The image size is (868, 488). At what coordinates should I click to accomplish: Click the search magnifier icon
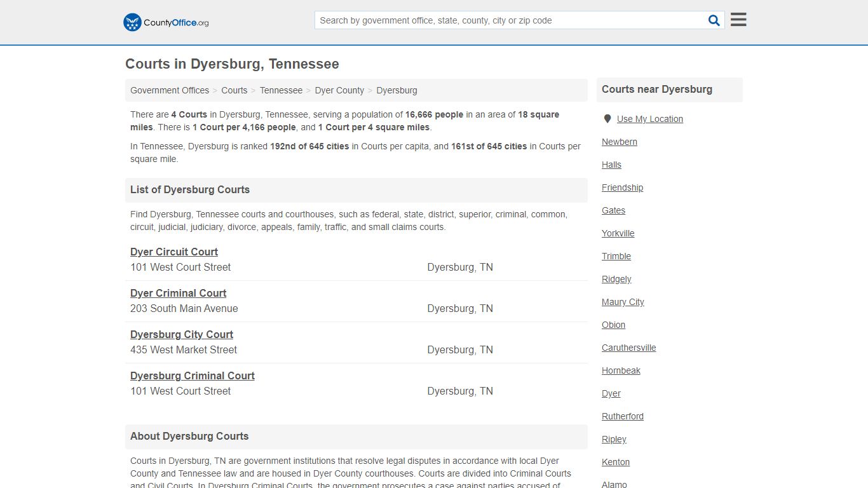tap(714, 20)
